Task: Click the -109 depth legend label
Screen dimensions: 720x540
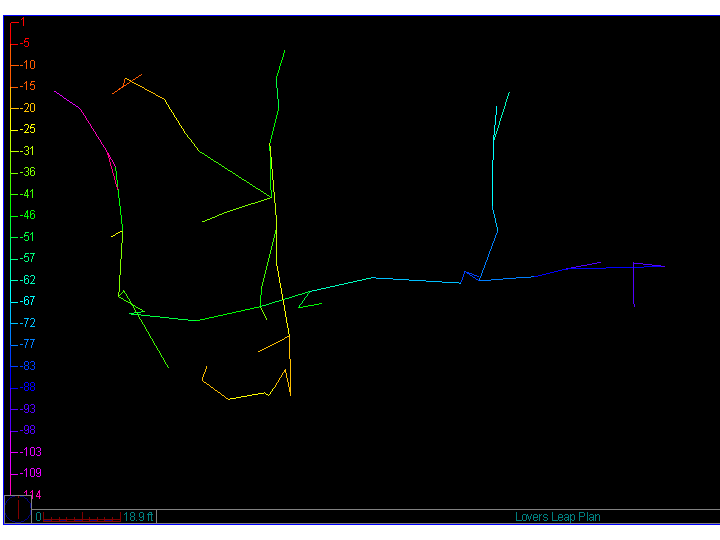Action: [31, 473]
